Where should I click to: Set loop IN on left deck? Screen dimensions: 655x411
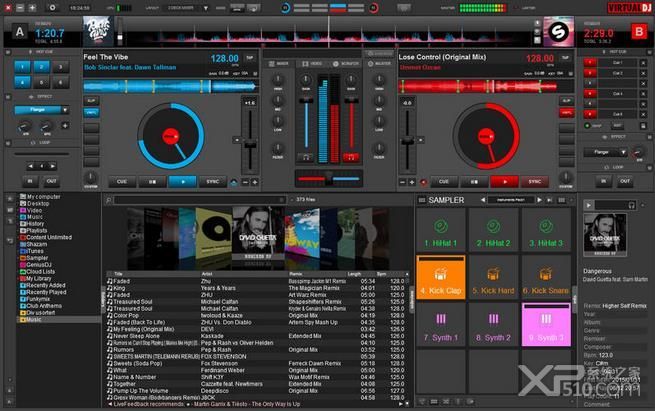(30, 181)
